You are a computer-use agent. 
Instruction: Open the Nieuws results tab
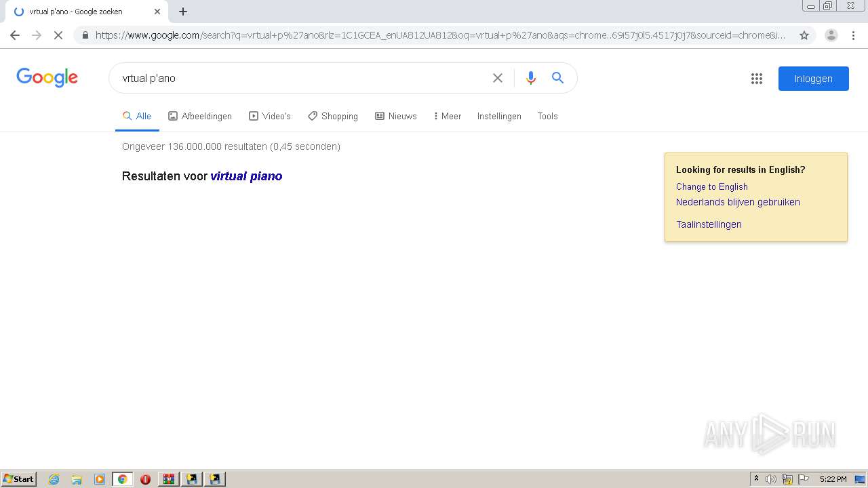396,116
